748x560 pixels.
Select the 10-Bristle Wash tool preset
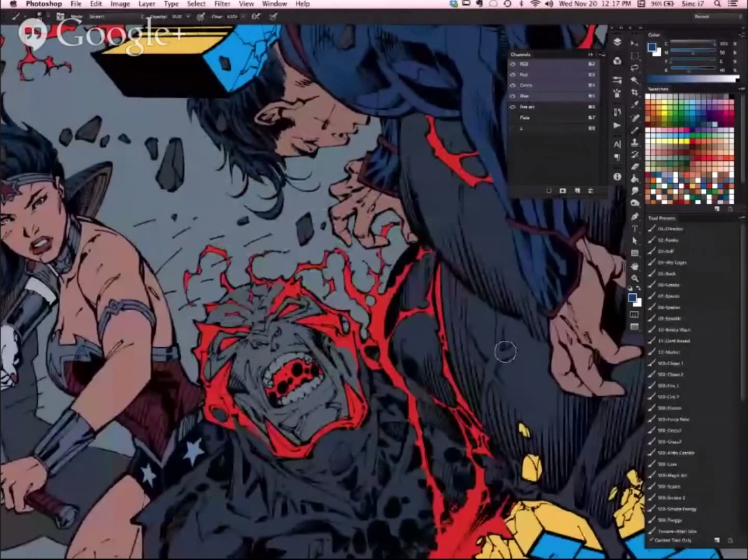click(692, 330)
